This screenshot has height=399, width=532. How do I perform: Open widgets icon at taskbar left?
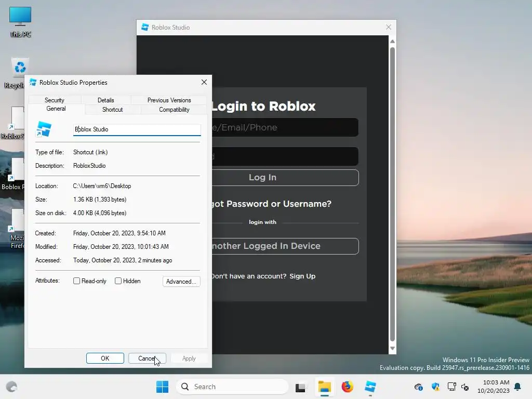click(11, 387)
